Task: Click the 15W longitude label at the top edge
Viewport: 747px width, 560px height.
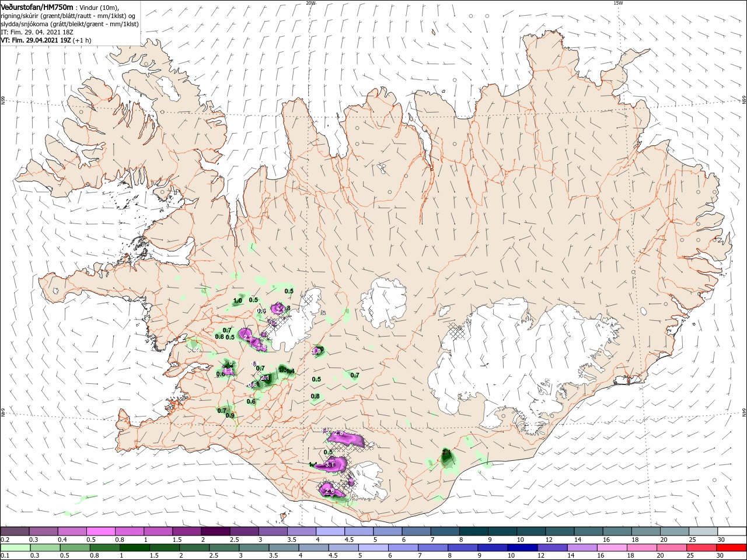Action: point(617,3)
